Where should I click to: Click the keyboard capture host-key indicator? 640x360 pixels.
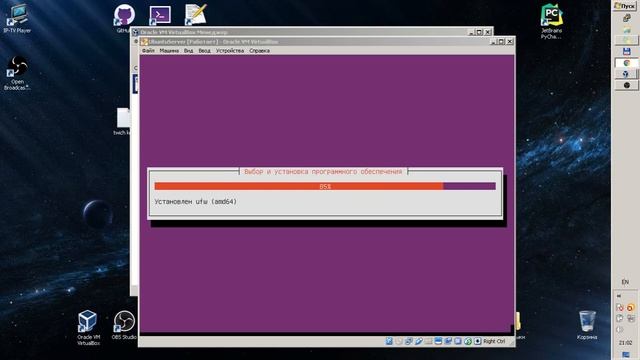(x=478, y=341)
